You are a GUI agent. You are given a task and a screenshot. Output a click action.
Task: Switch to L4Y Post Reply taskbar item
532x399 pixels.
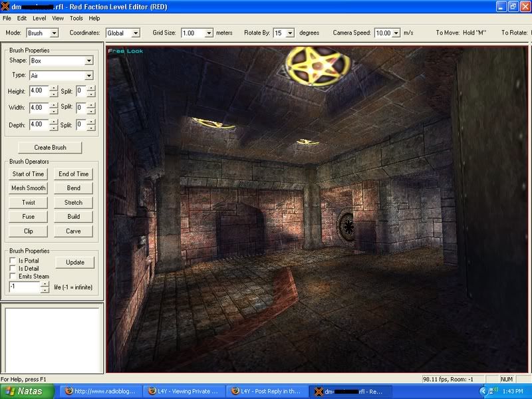coord(267,392)
